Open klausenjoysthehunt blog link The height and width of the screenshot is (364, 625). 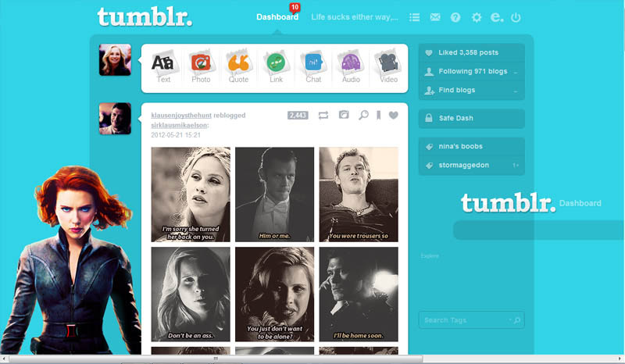click(x=181, y=116)
